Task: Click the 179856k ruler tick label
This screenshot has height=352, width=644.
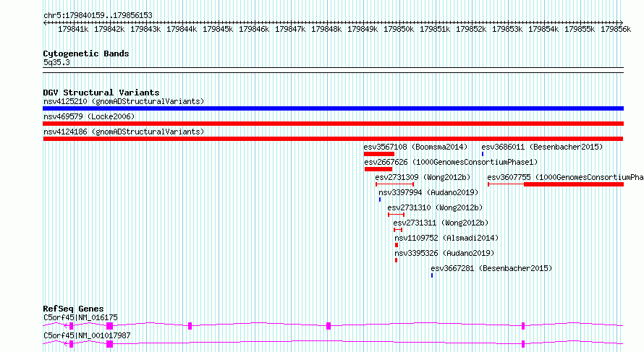Action: (616, 29)
